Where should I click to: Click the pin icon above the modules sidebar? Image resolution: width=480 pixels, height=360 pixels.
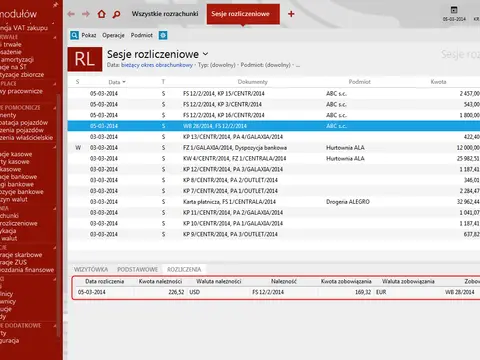55,5
